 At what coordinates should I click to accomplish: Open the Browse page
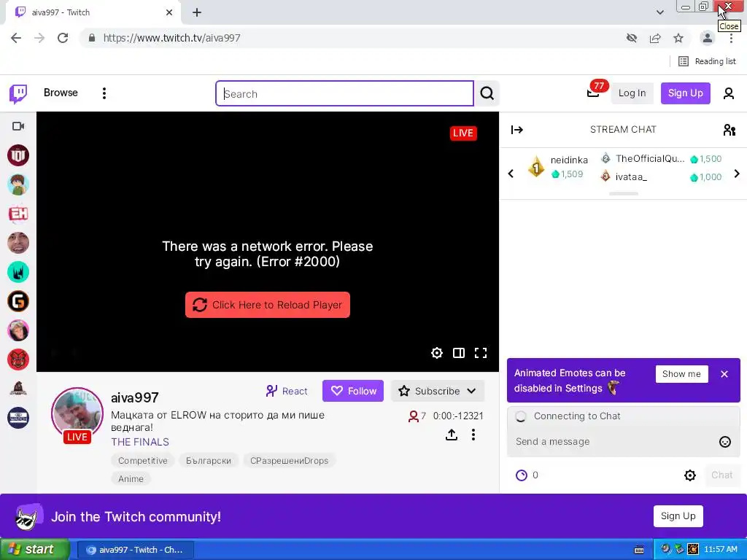point(61,93)
